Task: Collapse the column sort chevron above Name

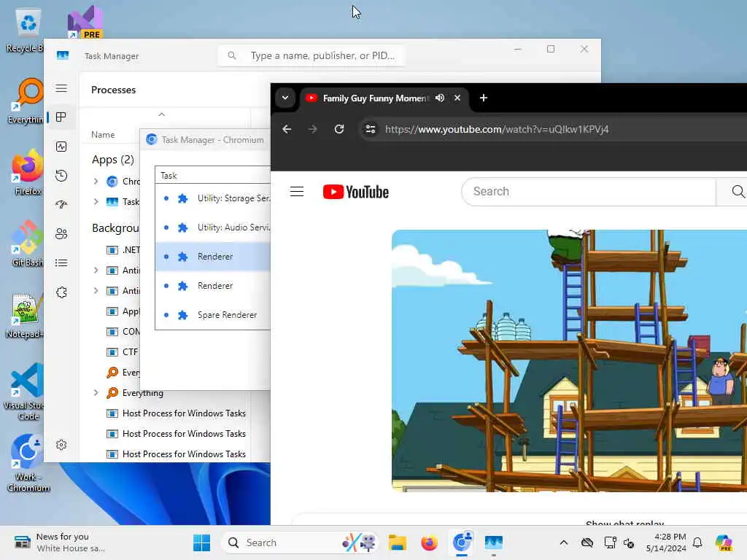Action: 161,114
